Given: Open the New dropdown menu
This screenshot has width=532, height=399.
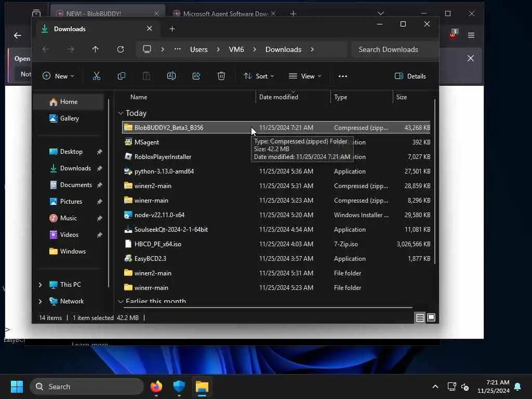Looking at the screenshot, I should pyautogui.click(x=58, y=76).
